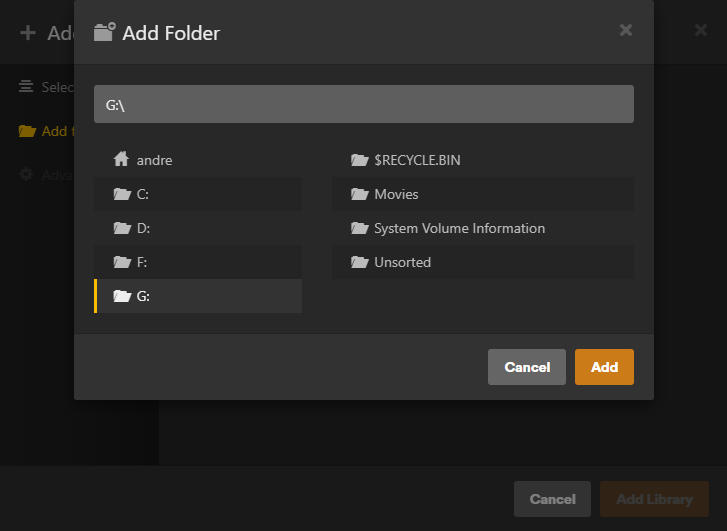Open the System Volume Information folder
727x531 pixels.
point(459,228)
